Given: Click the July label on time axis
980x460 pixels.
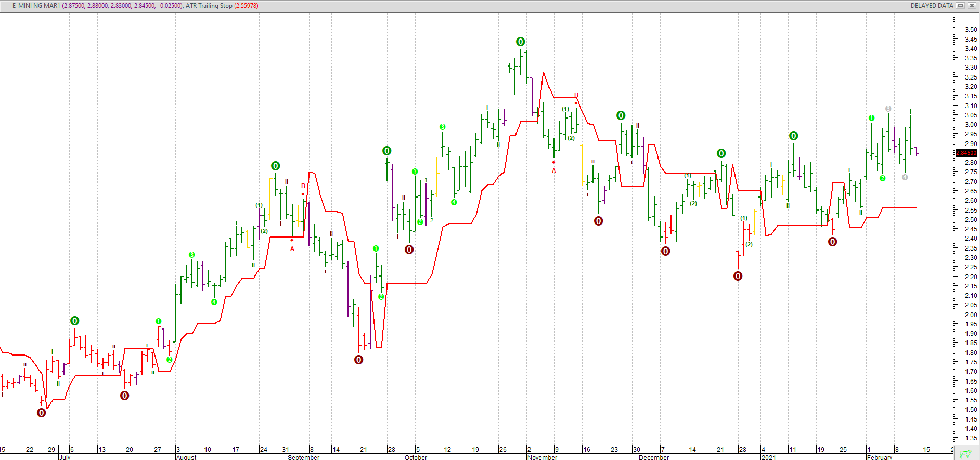Looking at the screenshot, I should coord(65,457).
